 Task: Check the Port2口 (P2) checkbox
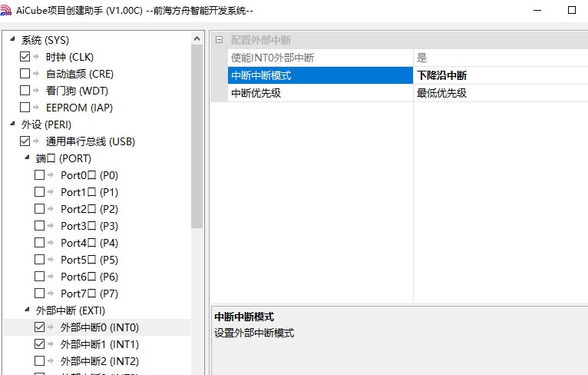click(39, 209)
